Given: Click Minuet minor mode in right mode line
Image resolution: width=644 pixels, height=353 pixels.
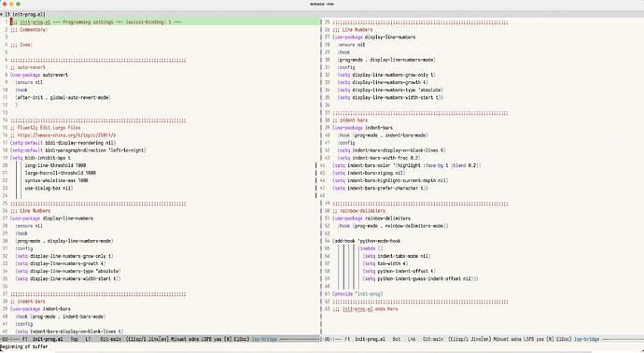Looking at the screenshot, I should coord(500,339).
